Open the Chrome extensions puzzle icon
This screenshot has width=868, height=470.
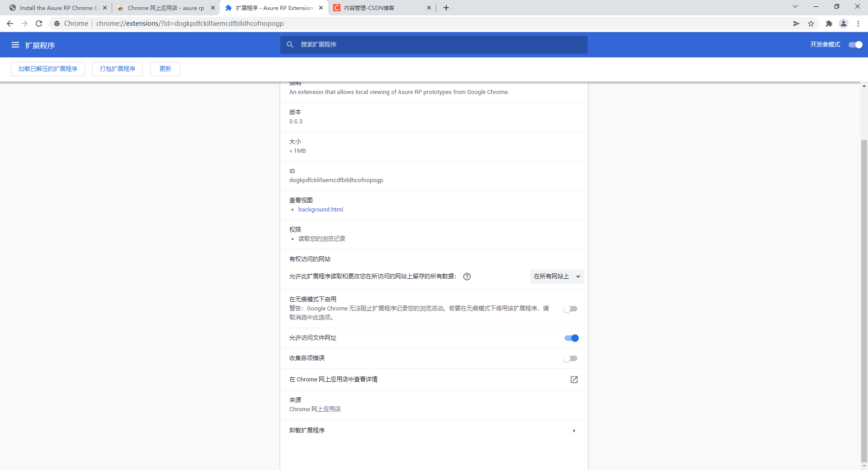(x=829, y=23)
